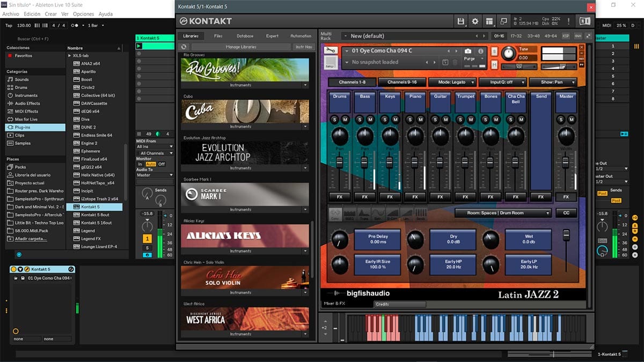Select next instrument arrow beside 01 Oye Como Cha

[x=457, y=51]
